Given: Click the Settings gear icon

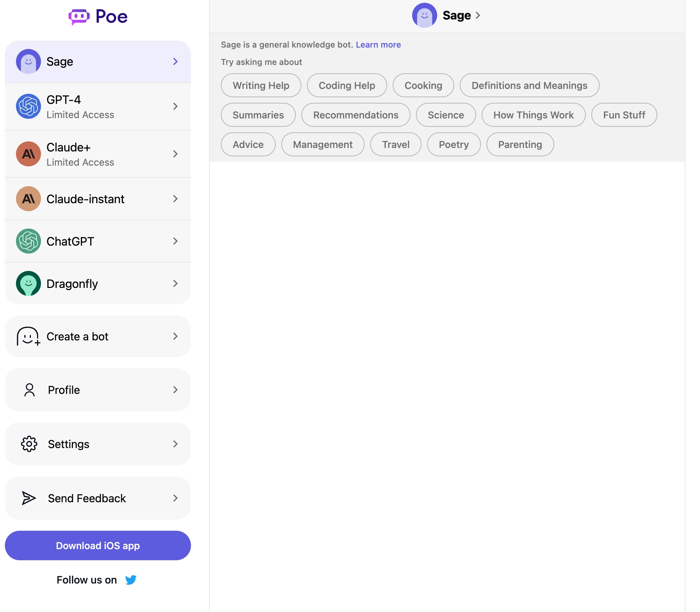Looking at the screenshot, I should click(29, 444).
